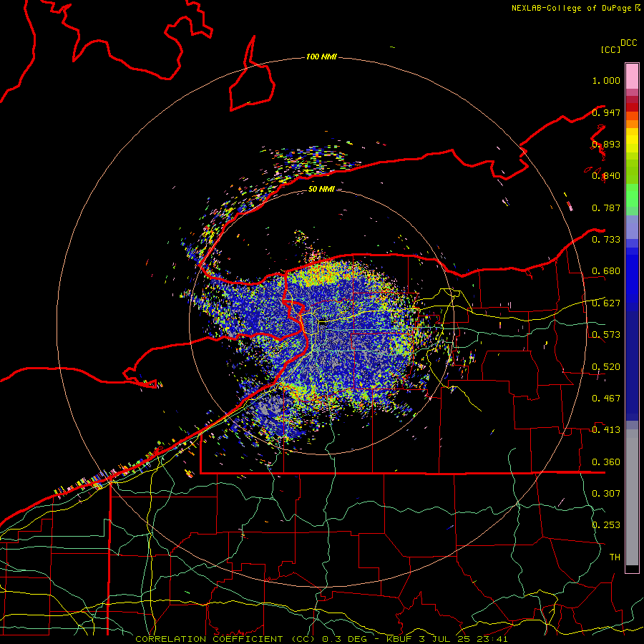The width and height of the screenshot is (644, 644).
Task: Pick the red colorbar segment above 0.947
Action: coord(632,107)
